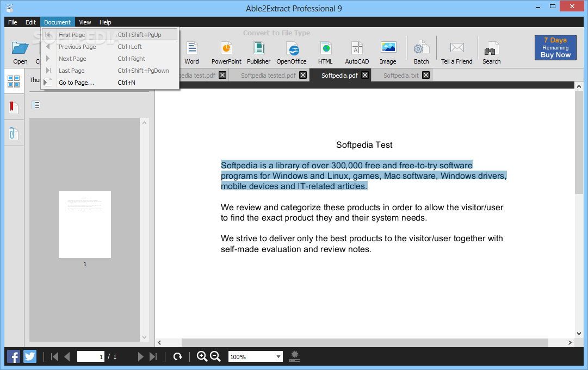Click the 'We strive to deliver' paragraph

click(362, 244)
